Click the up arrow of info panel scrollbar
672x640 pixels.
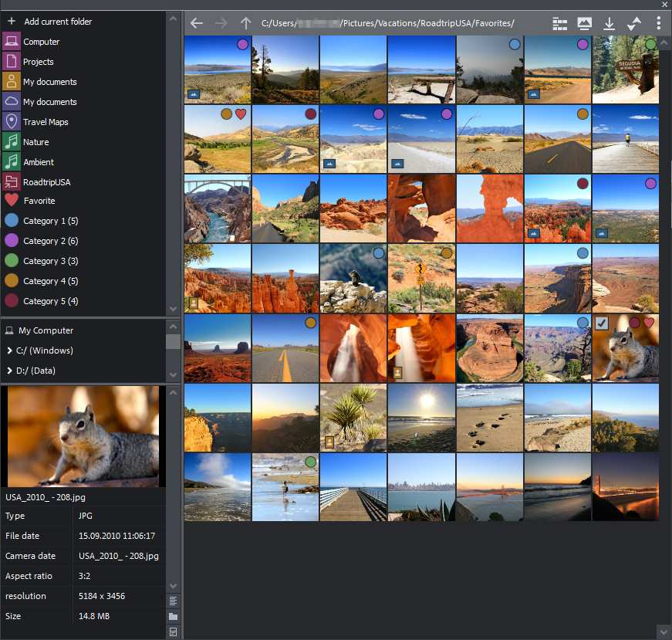tap(173, 392)
